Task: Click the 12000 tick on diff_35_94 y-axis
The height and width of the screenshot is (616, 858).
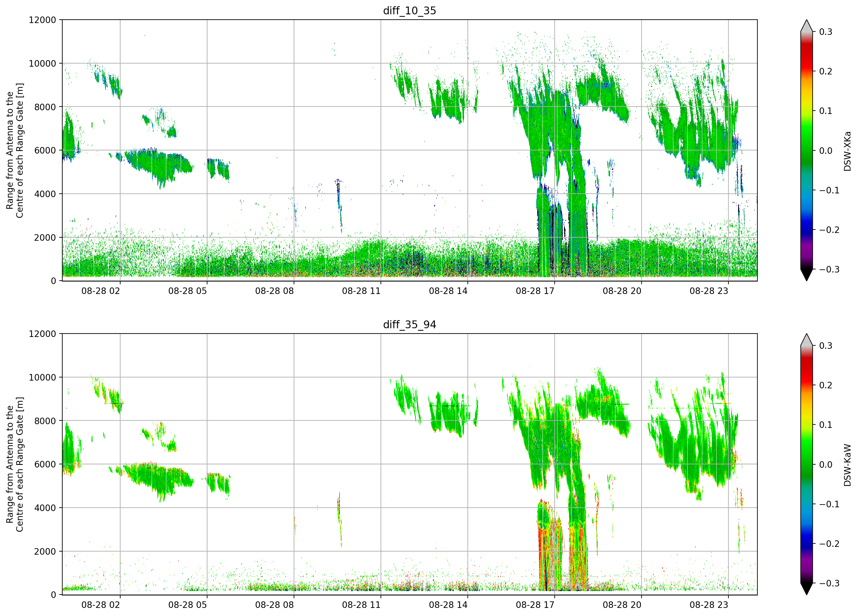Action: click(42, 334)
